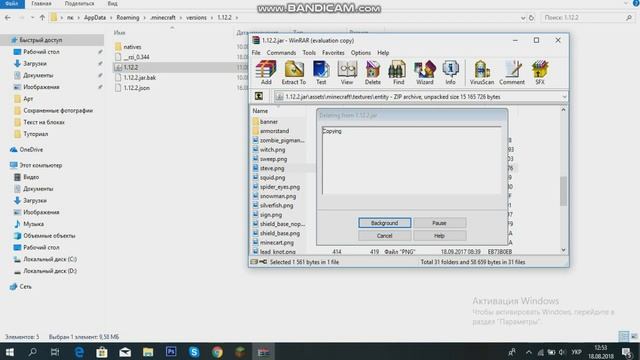Click the Cancel button in dialog

[x=384, y=236]
